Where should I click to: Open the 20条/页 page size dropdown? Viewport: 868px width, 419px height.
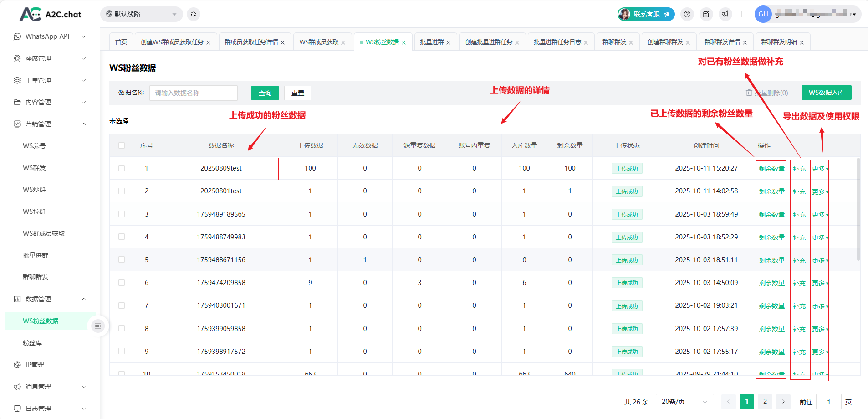pyautogui.click(x=684, y=402)
